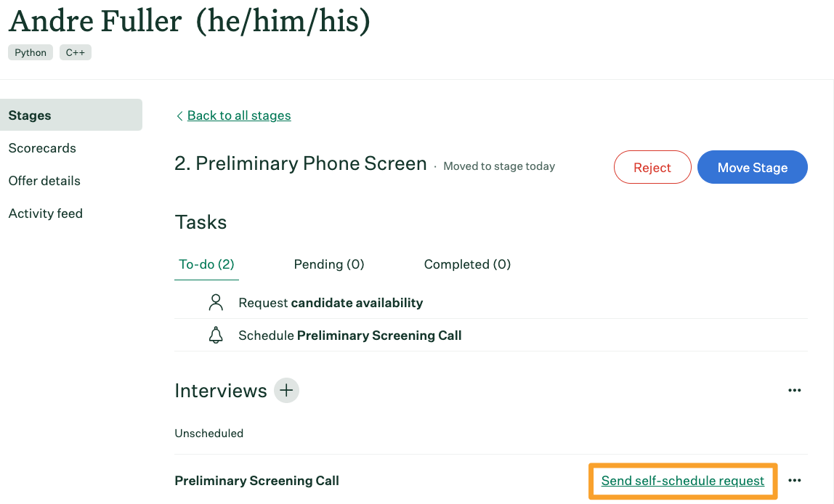Switch to the Completed (0) tab
This screenshot has height=504, width=834.
coord(467,264)
